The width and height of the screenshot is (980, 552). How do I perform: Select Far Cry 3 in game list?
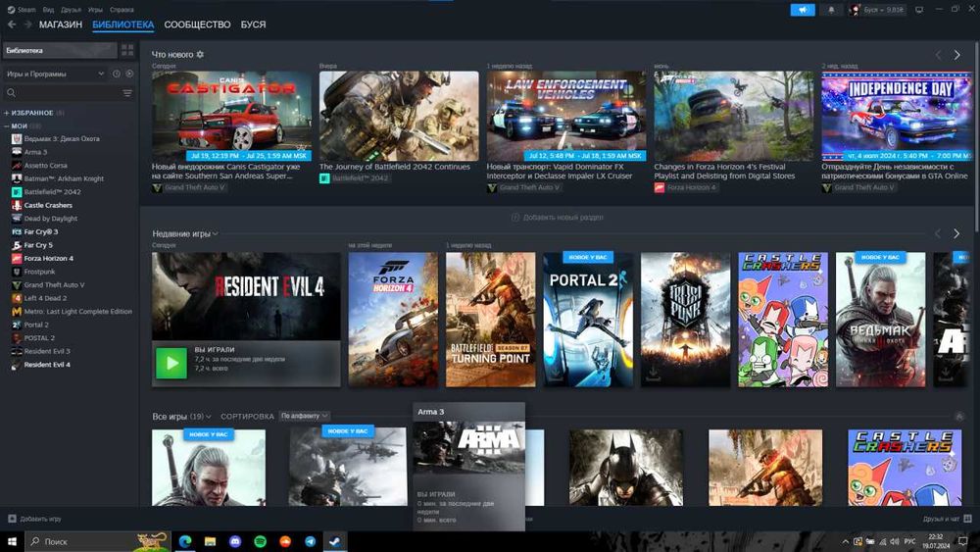click(x=41, y=232)
